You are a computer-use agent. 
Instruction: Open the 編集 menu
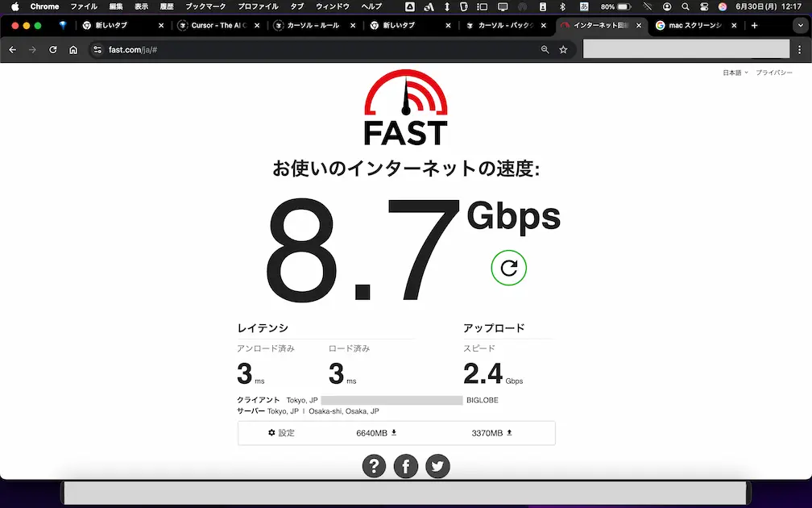click(x=116, y=6)
